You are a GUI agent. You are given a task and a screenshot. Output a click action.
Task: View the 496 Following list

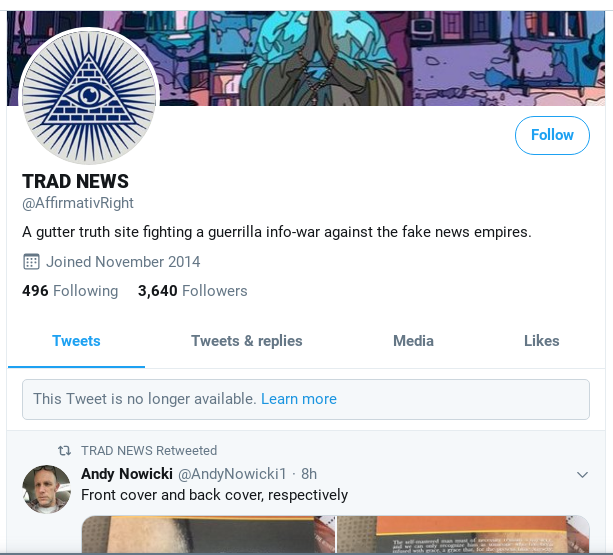point(70,291)
